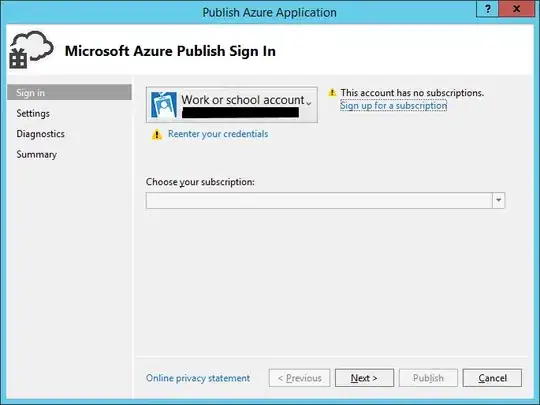Go to the Settings step
Image resolution: width=540 pixels, height=405 pixels.
(x=33, y=113)
